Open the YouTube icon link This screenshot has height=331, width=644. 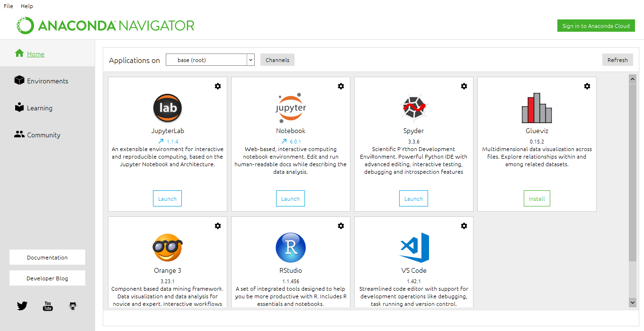coord(48,306)
